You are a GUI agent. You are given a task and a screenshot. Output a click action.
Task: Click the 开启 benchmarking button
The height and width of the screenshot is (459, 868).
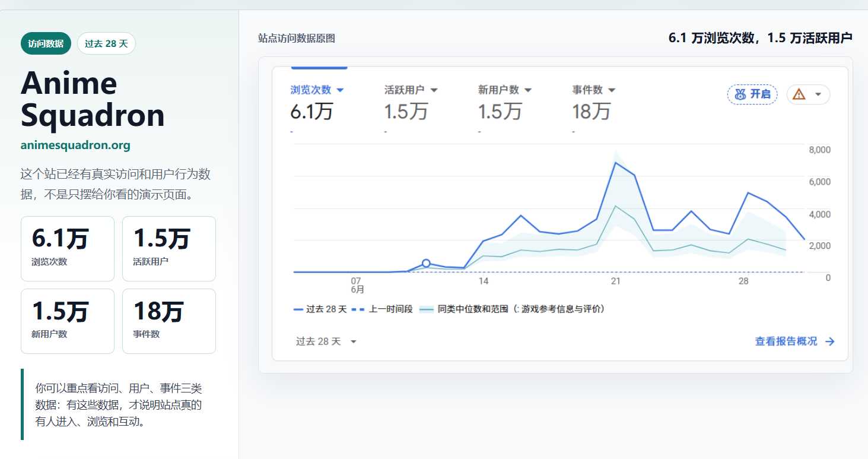[x=752, y=94]
